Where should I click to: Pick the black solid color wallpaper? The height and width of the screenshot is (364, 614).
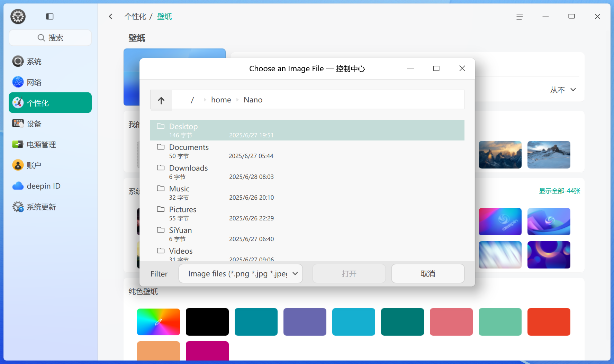(x=207, y=322)
